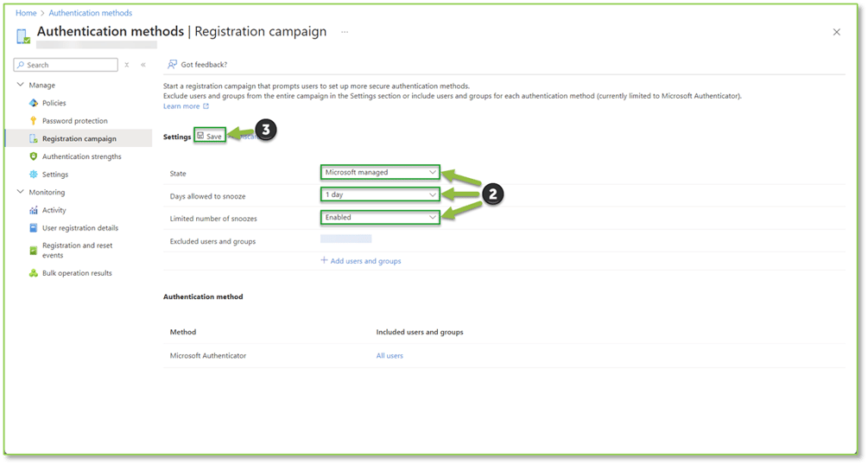This screenshot has width=868, height=465.
Task: Clear the sidebar search with X icon
Action: pyautogui.click(x=127, y=65)
